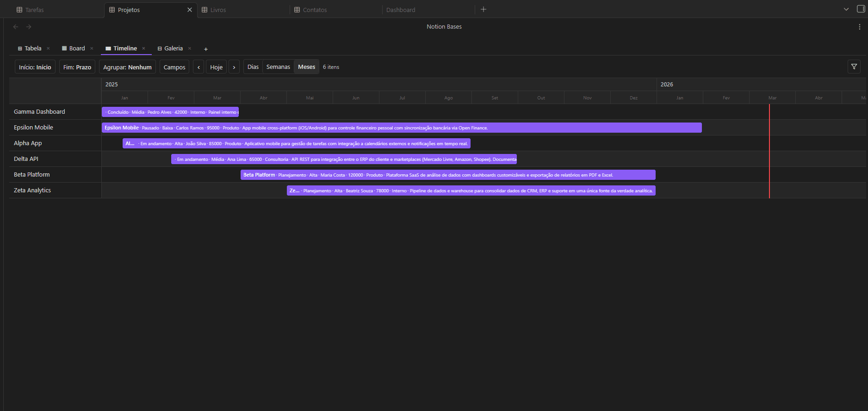This screenshot has height=411, width=868.
Task: Click the 2025 year header
Action: tap(112, 85)
